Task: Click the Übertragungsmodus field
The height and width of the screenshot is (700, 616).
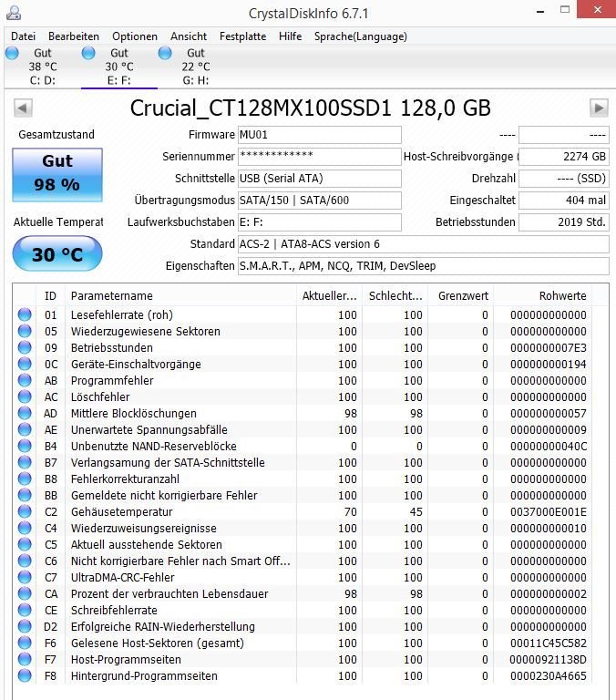Action: (319, 201)
